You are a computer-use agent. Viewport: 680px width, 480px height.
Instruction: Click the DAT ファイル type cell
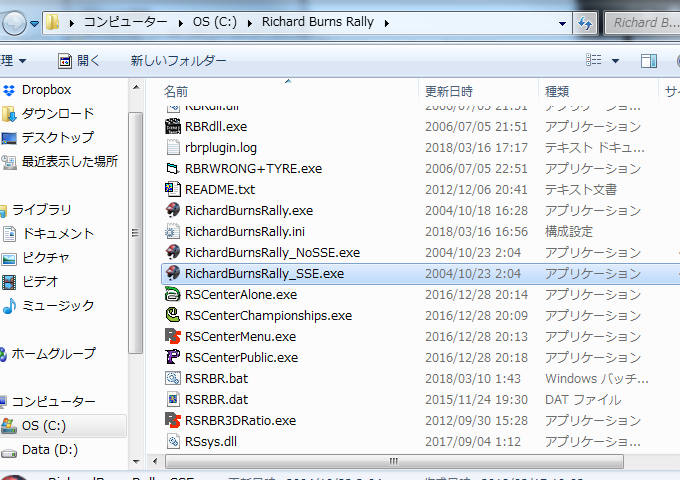click(583, 400)
